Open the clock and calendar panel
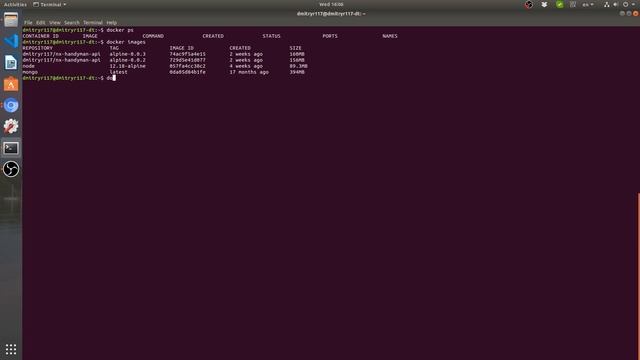Screen dimensions: 640x360 331,4
